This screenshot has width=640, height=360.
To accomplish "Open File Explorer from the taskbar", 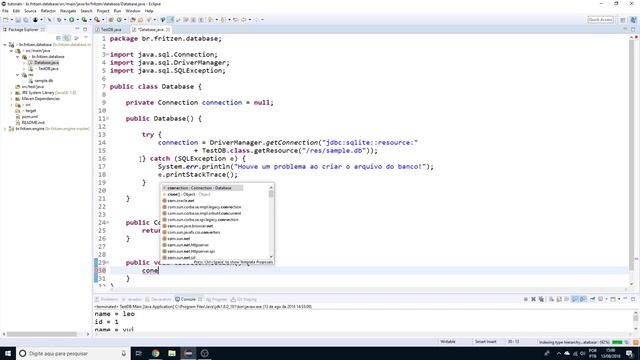I will pos(172,353).
